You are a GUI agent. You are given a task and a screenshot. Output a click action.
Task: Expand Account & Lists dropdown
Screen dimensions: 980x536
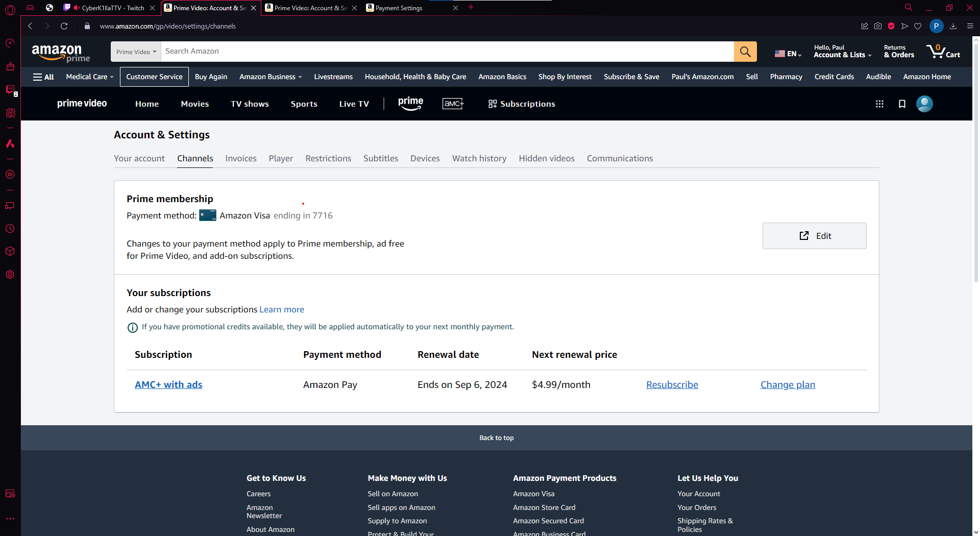[x=842, y=51]
